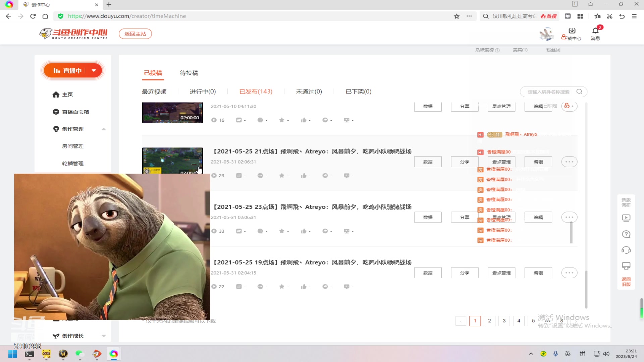
Task: Open the customer service headset icon
Action: [x=626, y=250]
